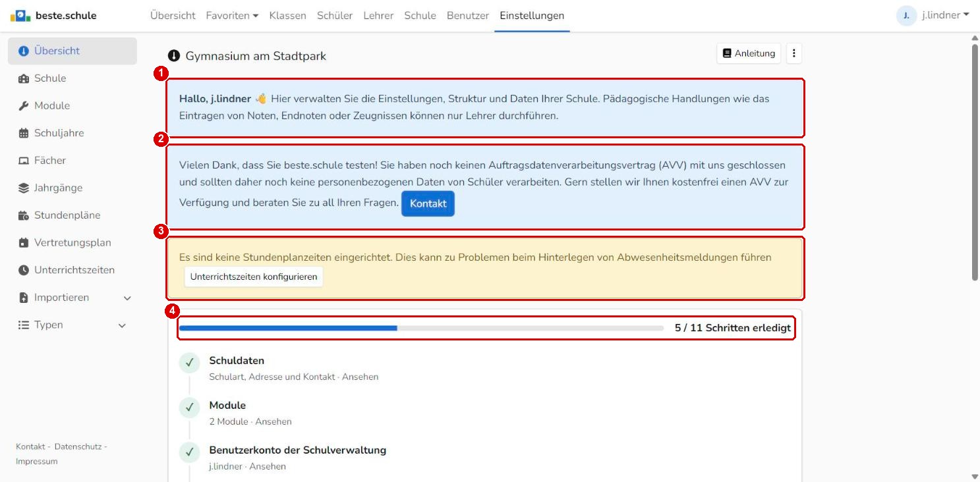Click Unterrichtszeiten konfigurieren button

tap(254, 277)
